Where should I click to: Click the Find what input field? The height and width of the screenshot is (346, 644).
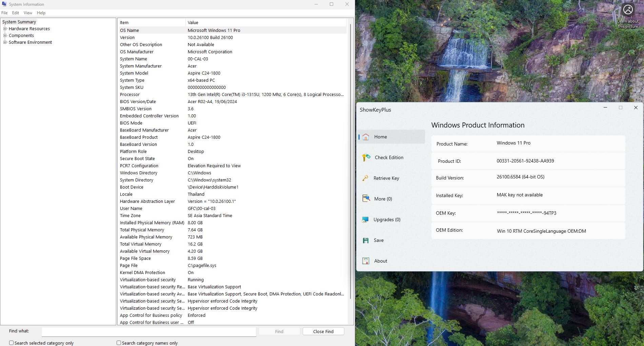(x=149, y=331)
